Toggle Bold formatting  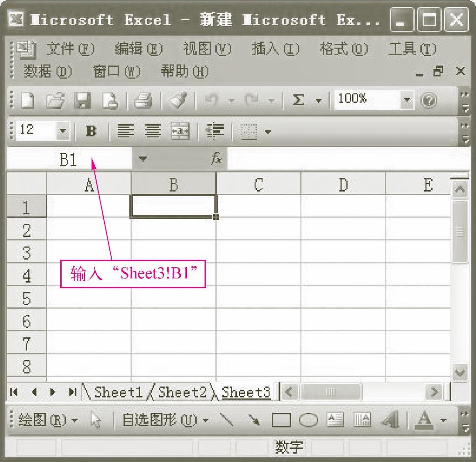[91, 131]
